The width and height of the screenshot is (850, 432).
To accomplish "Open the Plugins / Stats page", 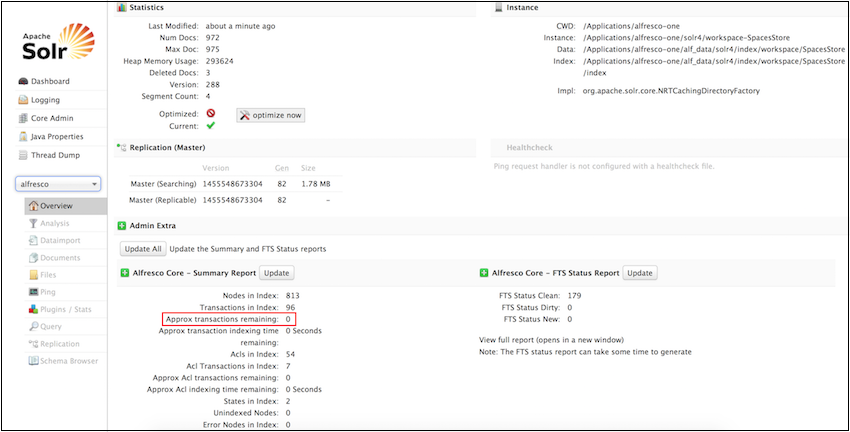I will pyautogui.click(x=65, y=309).
